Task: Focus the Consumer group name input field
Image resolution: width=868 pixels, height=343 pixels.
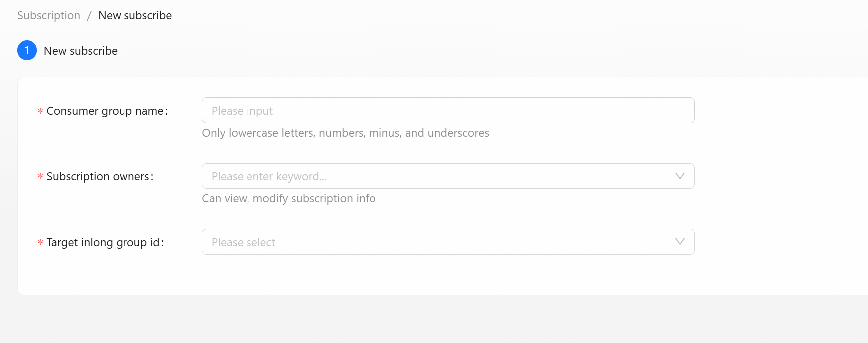Action: tap(447, 110)
